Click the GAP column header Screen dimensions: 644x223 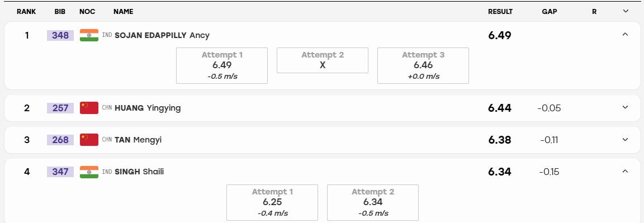[549, 12]
